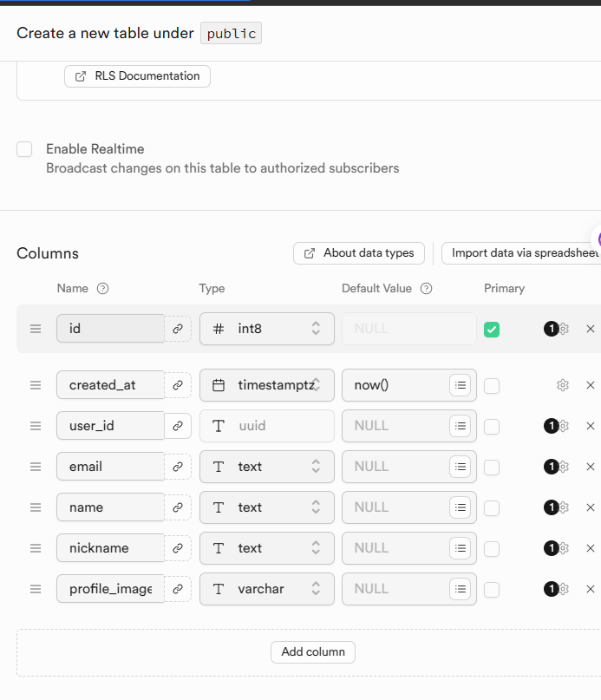Click the foreign key link icon for user_id
Image resolution: width=601 pixels, height=700 pixels.
tap(178, 426)
